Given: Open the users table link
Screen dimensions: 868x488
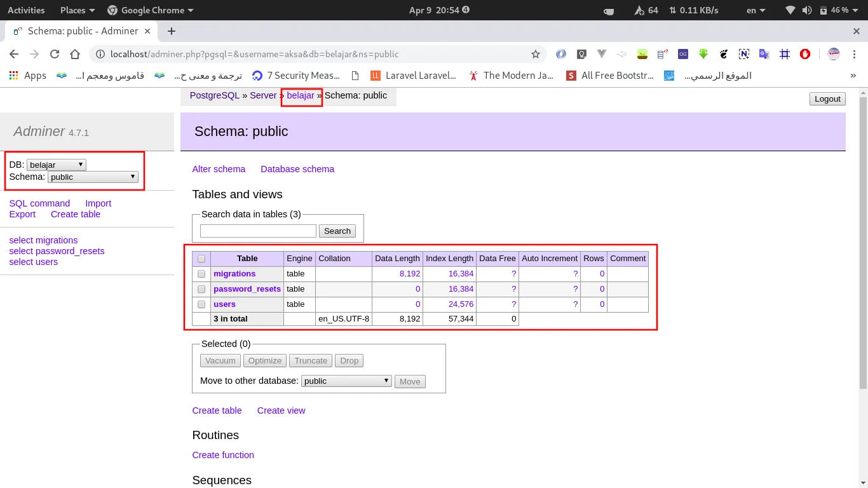Looking at the screenshot, I should click(x=224, y=304).
